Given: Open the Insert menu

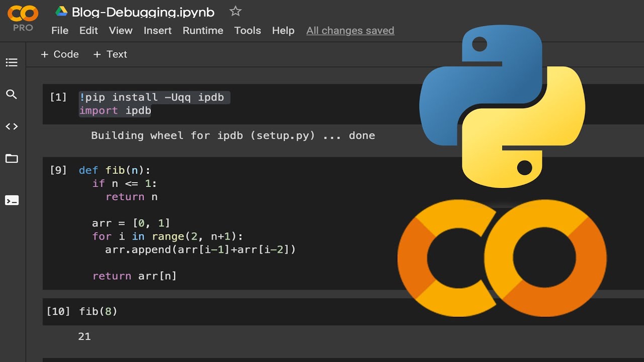Looking at the screenshot, I should [157, 30].
